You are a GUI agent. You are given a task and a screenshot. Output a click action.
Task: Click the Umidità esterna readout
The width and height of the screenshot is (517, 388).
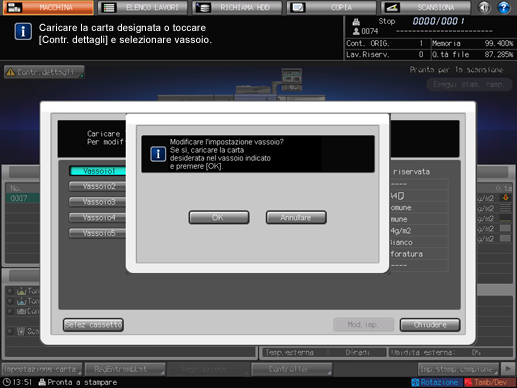pos(451,352)
